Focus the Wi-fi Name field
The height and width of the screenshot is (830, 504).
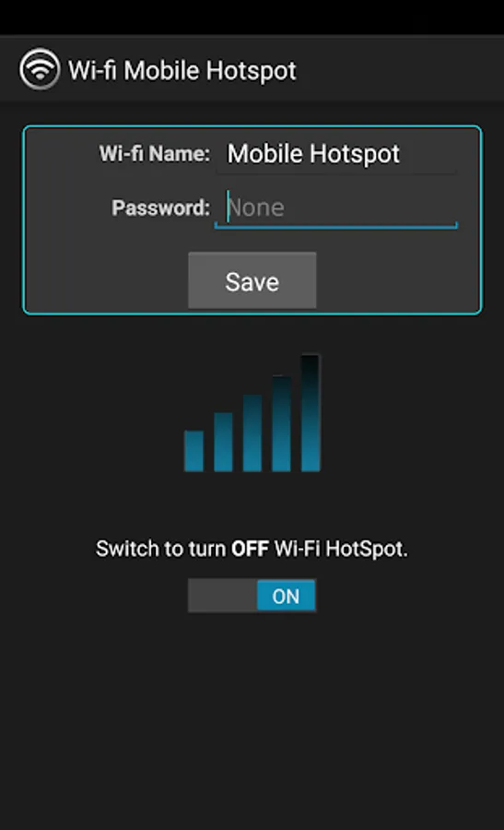336,155
